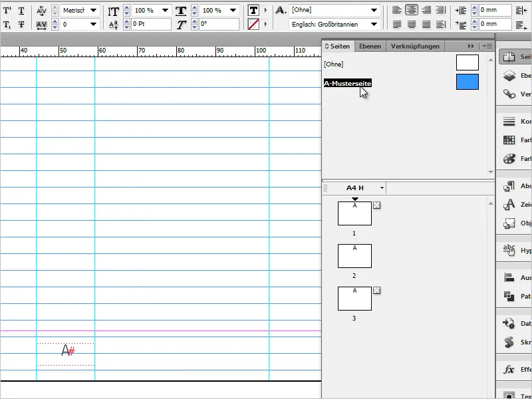Click the First Line Indent icon

460,25
